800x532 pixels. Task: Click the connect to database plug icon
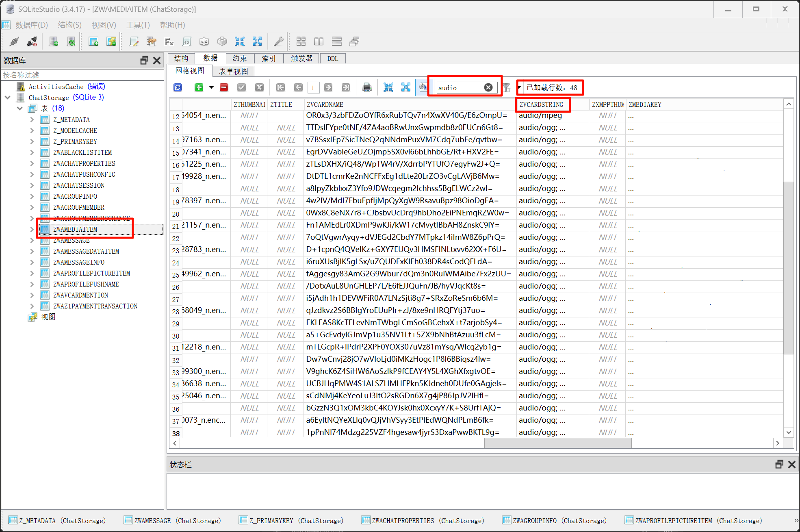pos(14,41)
